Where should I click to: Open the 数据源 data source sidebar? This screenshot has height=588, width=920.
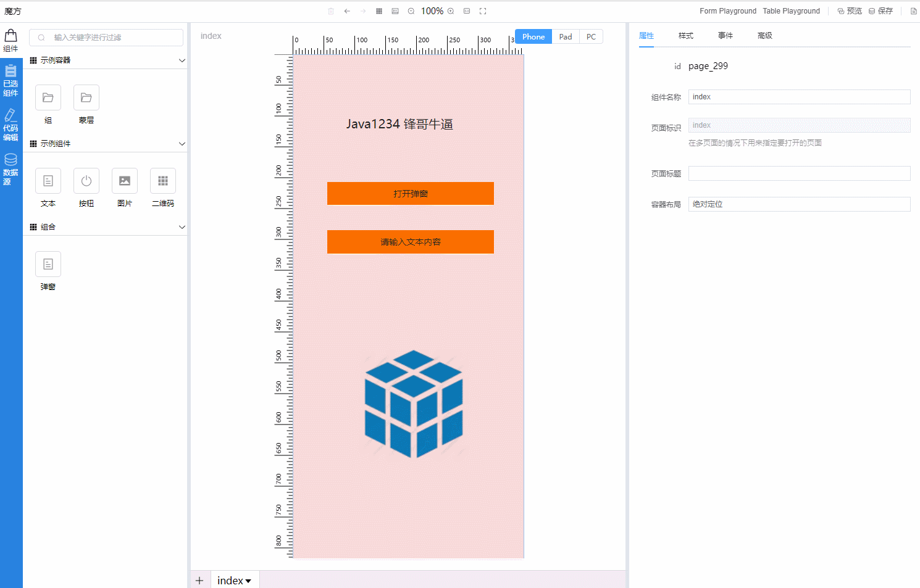coord(11,169)
